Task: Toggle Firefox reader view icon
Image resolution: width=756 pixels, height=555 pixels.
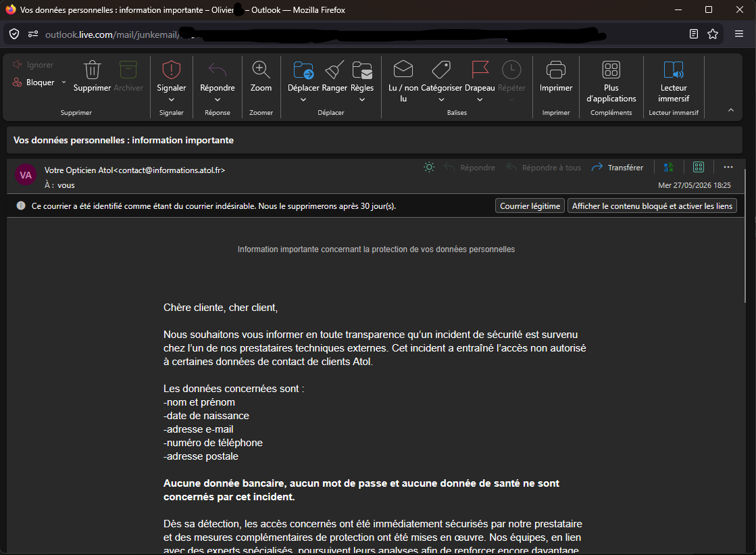Action: (x=694, y=34)
